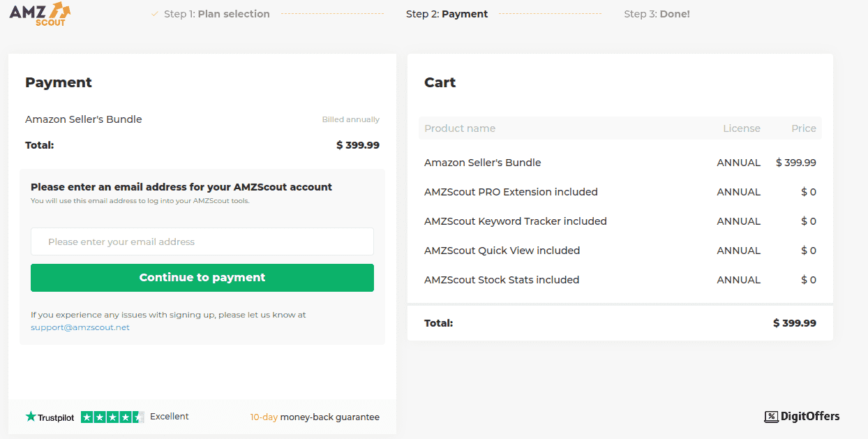Select the Step 3: Done! step
The height and width of the screenshot is (439, 868).
657,14
